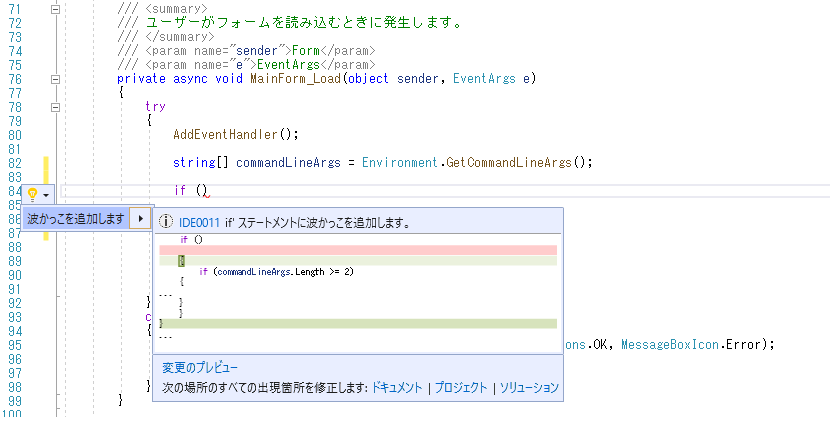Click the try keyword on line 78
Screen dimensions: 830x430
tap(156, 107)
